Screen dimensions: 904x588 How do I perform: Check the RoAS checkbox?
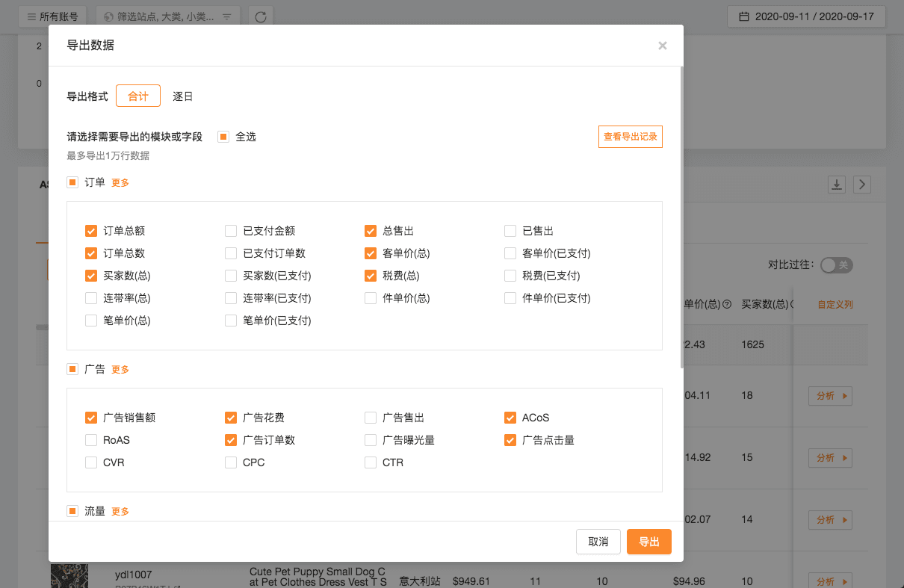tap(91, 440)
